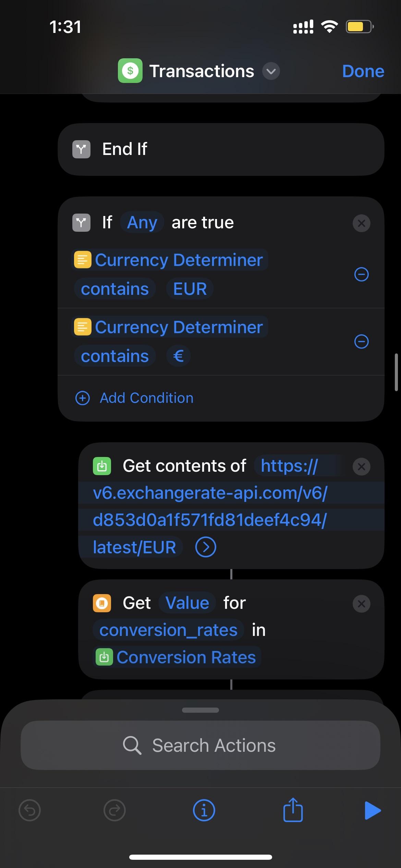Open the Transactions title dropdown chevron
The height and width of the screenshot is (868, 401).
(271, 71)
